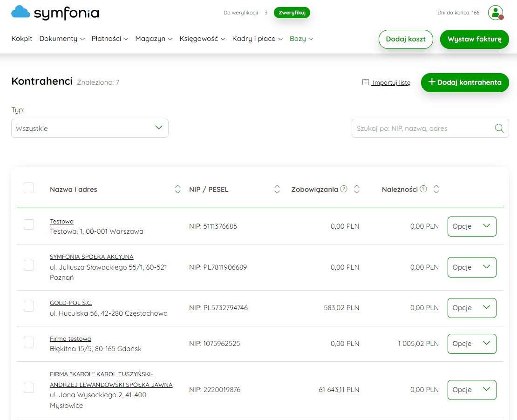This screenshot has height=420, width=517.
Task: Open the Księgowość menu
Action: point(202,39)
